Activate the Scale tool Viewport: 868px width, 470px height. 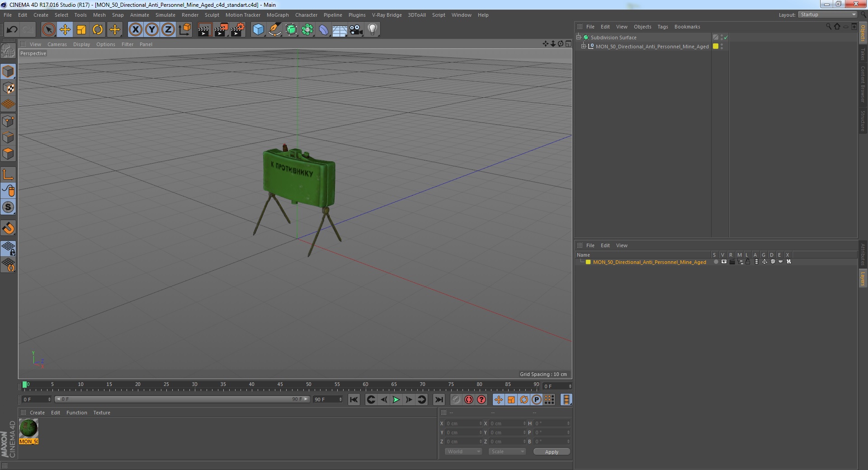click(x=81, y=30)
